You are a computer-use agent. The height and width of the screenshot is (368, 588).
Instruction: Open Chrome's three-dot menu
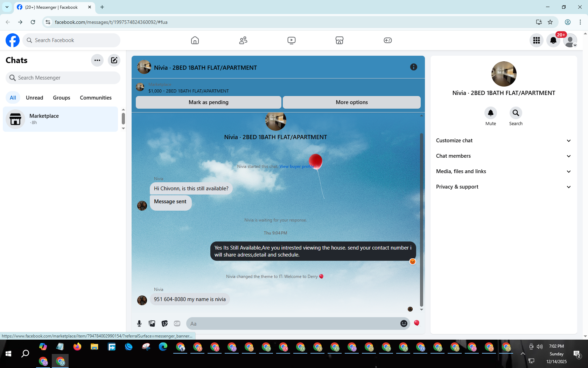click(580, 22)
